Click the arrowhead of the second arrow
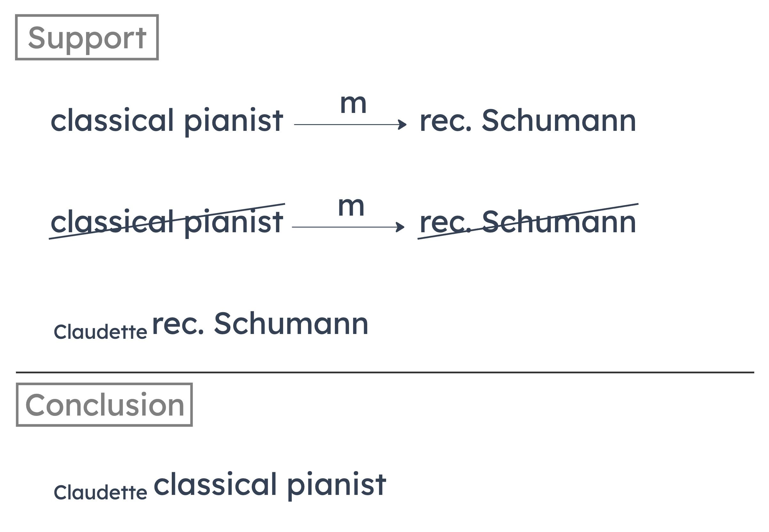Image resolution: width=769 pixels, height=532 pixels. coord(400,227)
